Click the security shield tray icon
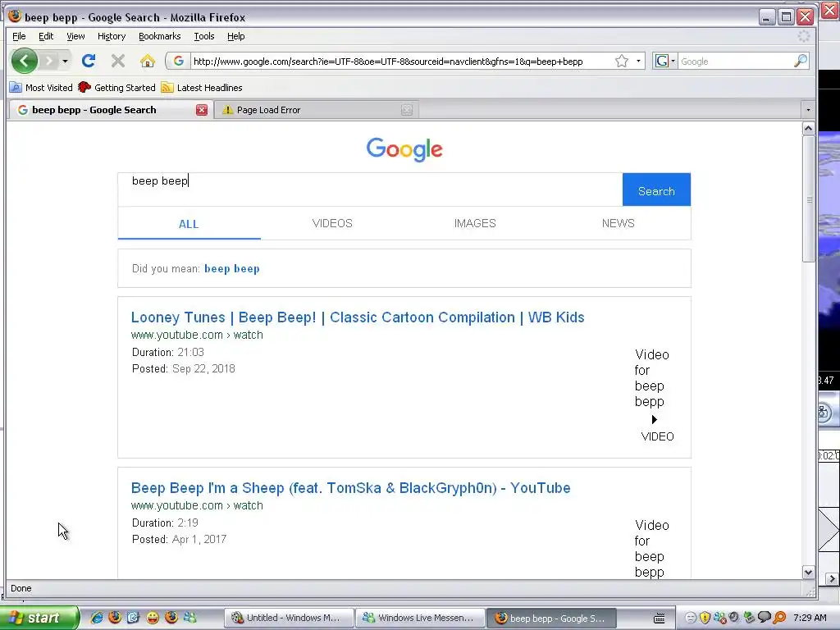840x630 pixels. 705,618
